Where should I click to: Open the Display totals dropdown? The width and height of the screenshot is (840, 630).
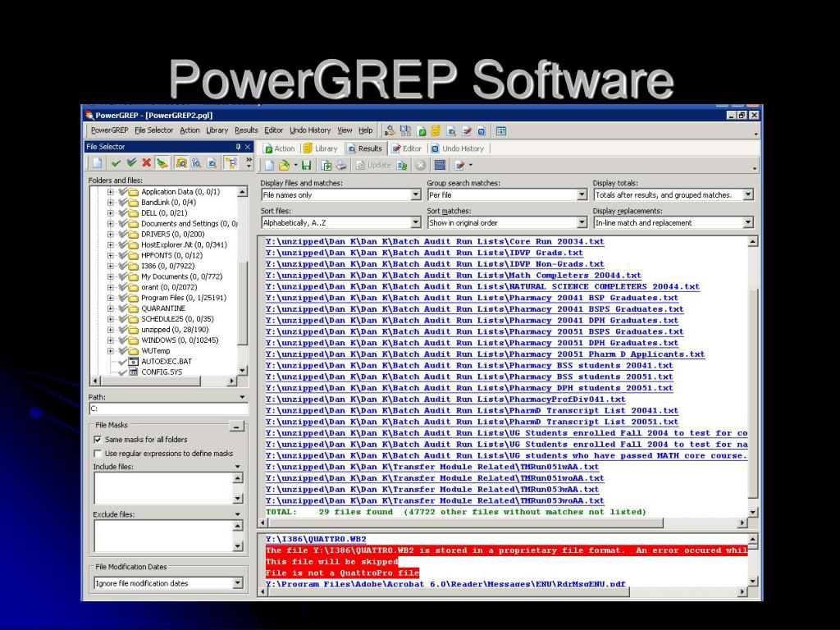(x=748, y=195)
